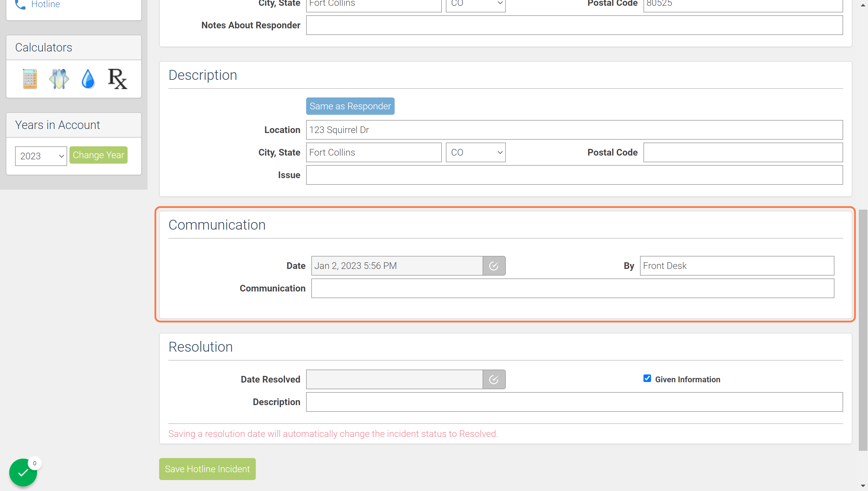Open the diet calculator fork-and-spoon icon

point(59,79)
